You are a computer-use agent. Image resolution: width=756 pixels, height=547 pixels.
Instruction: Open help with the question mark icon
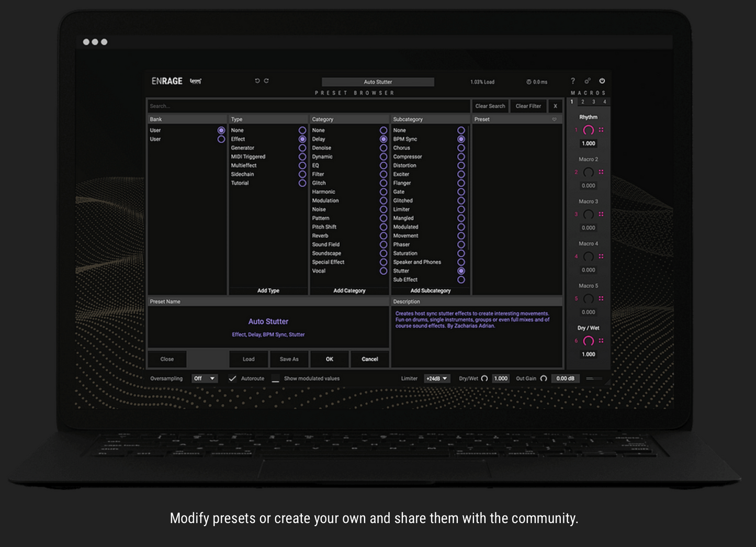pyautogui.click(x=573, y=81)
